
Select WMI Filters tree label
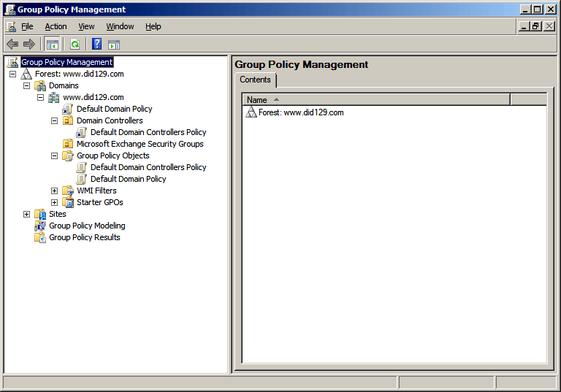96,191
